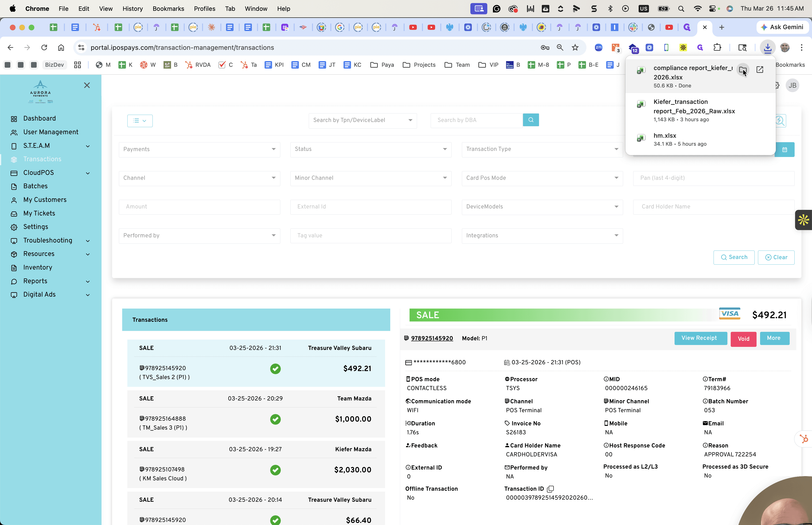Open HubSpot chat widget icon
Image resolution: width=812 pixels, height=525 pixels.
coord(804,439)
